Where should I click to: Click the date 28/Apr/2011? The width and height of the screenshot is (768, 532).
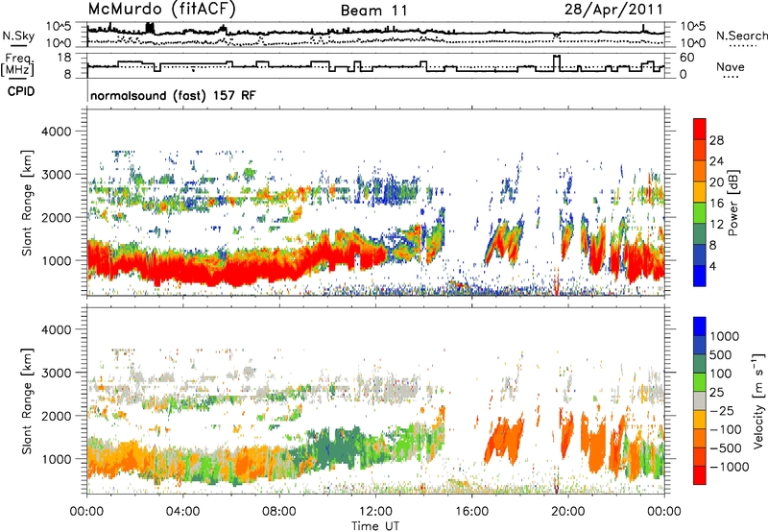click(613, 10)
